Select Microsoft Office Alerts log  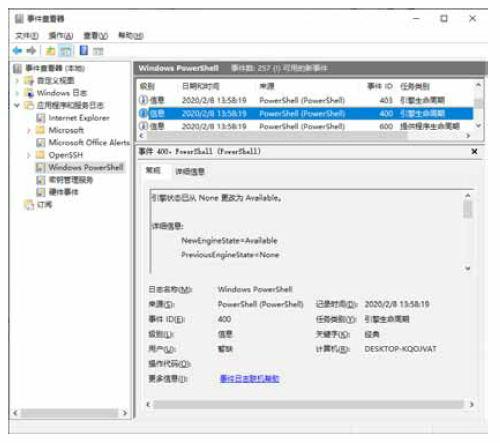pyautogui.click(x=89, y=143)
